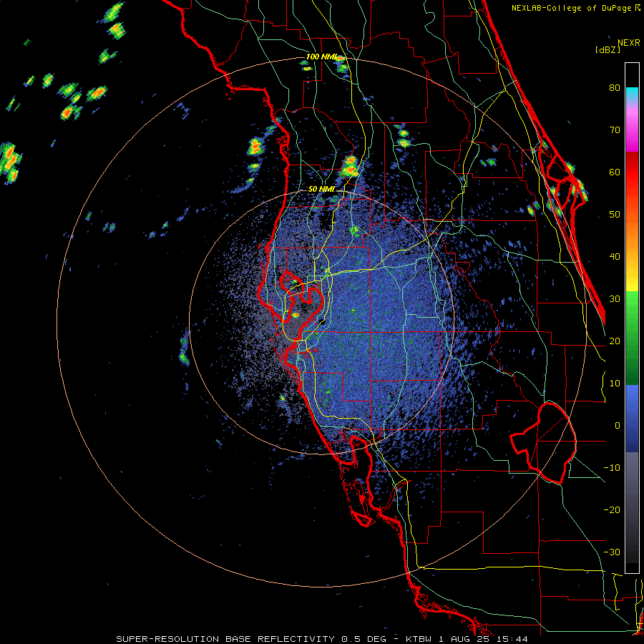644x644 pixels.
Task: Click the 50 value on the dBZ scale
Action: (x=615, y=215)
